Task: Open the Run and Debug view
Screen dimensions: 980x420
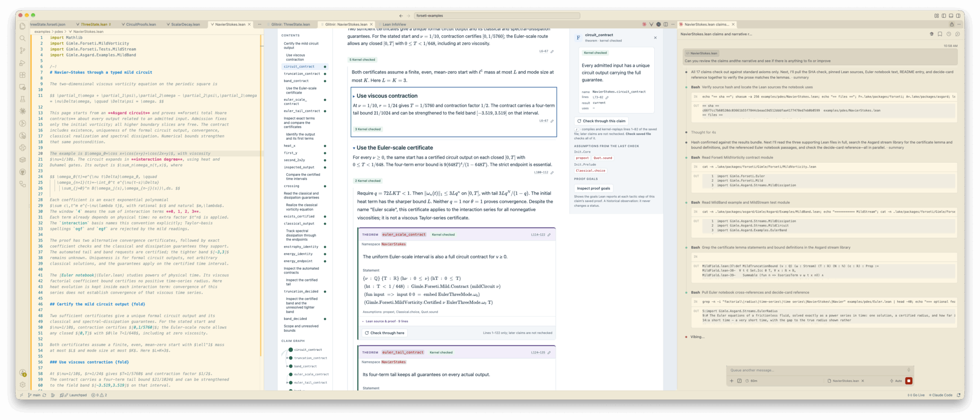Action: [x=23, y=63]
